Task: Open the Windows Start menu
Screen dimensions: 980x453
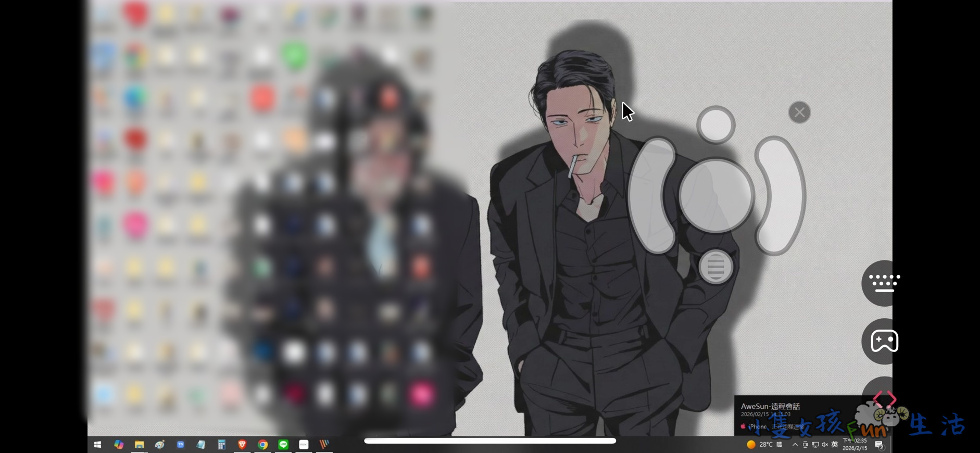Action: [x=97, y=444]
